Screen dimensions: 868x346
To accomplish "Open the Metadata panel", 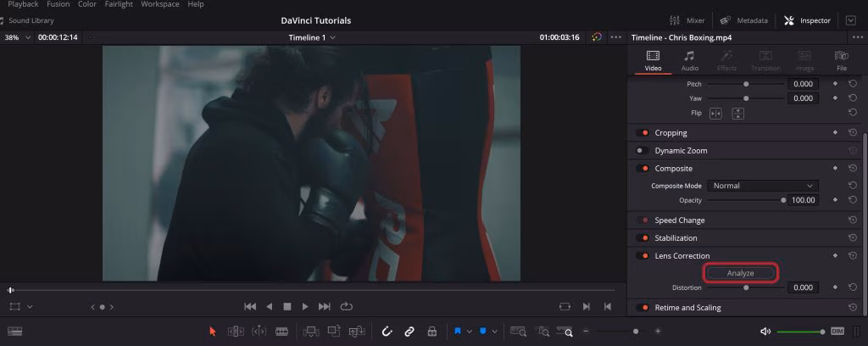I will tap(744, 20).
